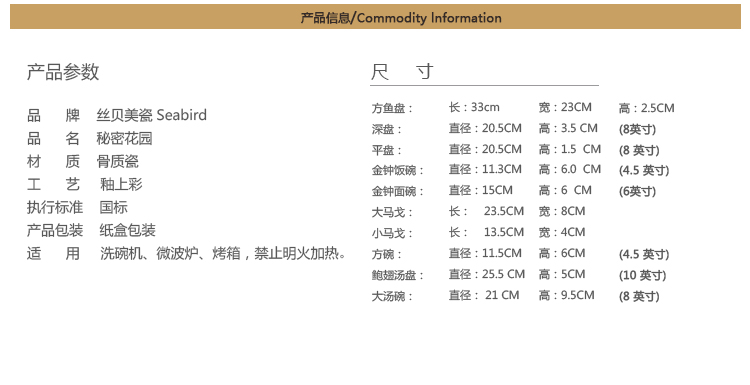Viewport: 750px width, 385px height.
Task: Click the 产品包装 label
Action: coord(55,230)
